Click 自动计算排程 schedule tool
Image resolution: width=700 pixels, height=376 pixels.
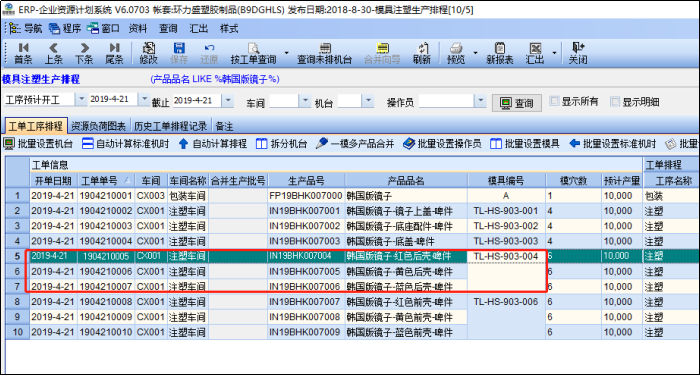213,144
